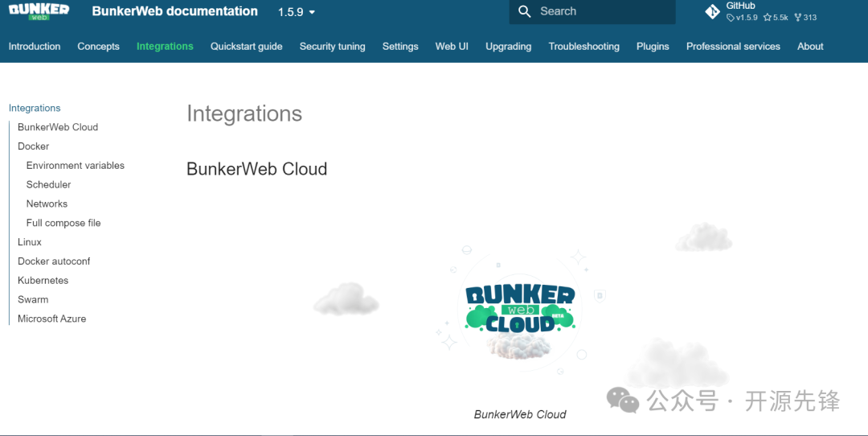
Task: Jump to BunkerWeb Cloud in sidebar
Action: pyautogui.click(x=58, y=127)
